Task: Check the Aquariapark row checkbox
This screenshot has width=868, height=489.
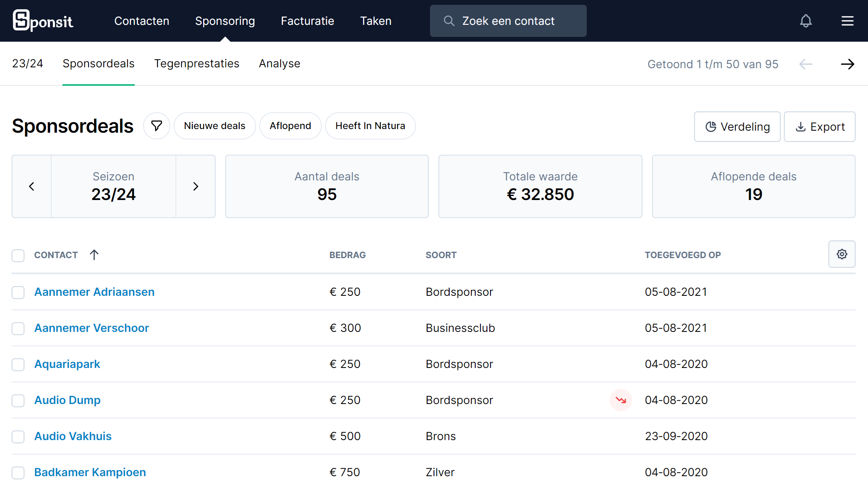Action: coord(18,365)
